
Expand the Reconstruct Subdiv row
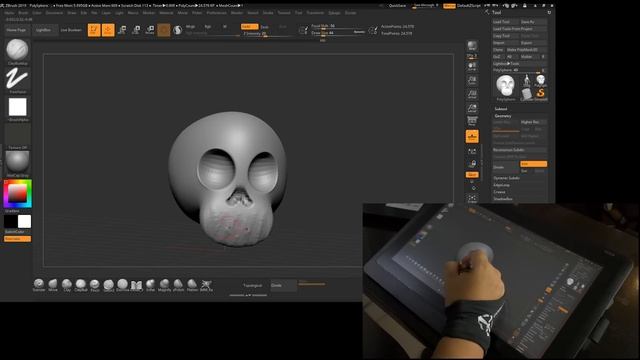[520, 150]
